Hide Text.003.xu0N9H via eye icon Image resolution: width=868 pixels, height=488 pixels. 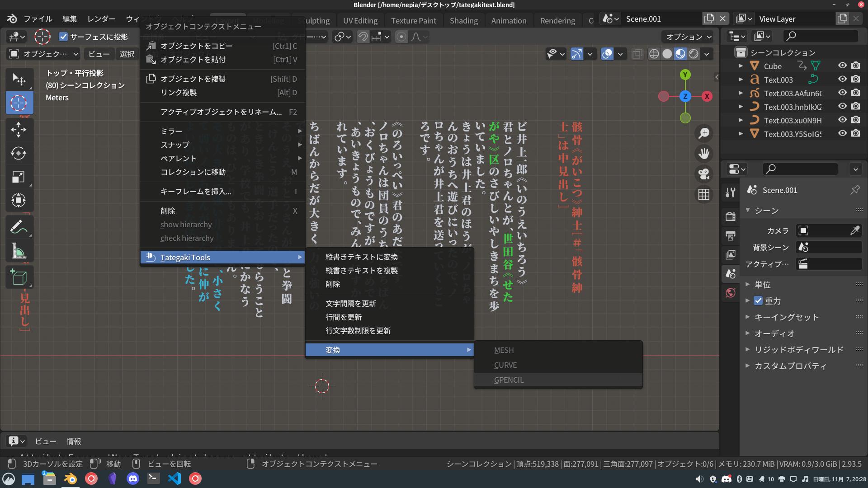842,120
